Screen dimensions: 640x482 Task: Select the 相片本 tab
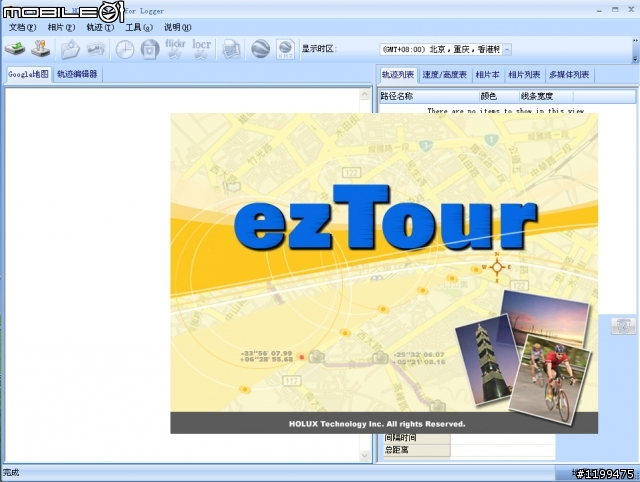(487, 75)
